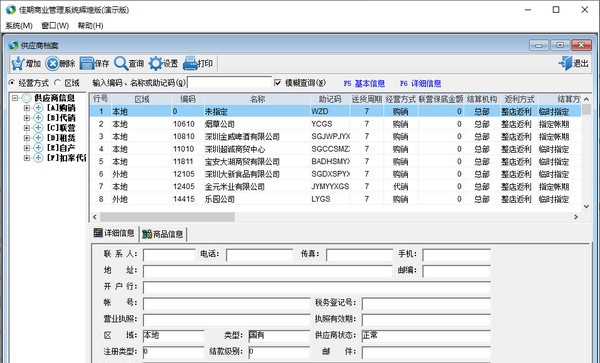Collapse the 供应商信息 root tree node

[15, 98]
